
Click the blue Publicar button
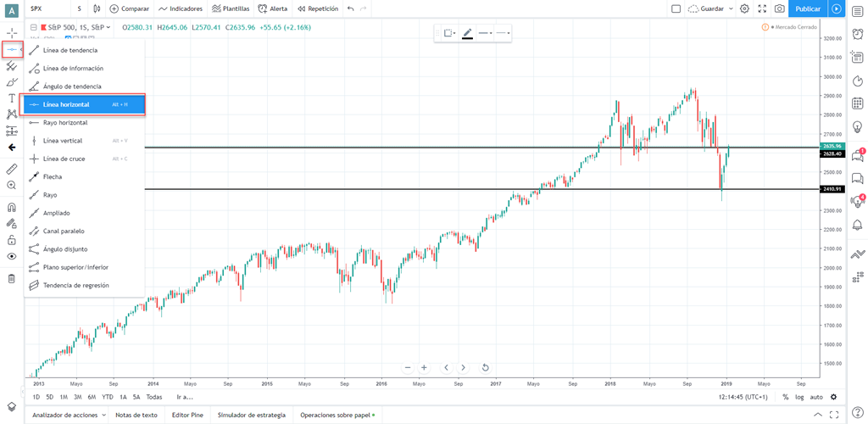pos(808,8)
